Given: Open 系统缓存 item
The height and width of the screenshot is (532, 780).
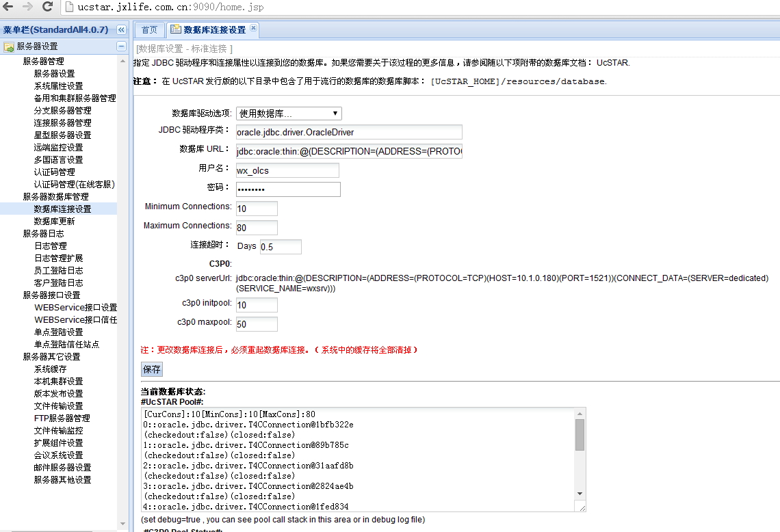Looking at the screenshot, I should tap(50, 369).
